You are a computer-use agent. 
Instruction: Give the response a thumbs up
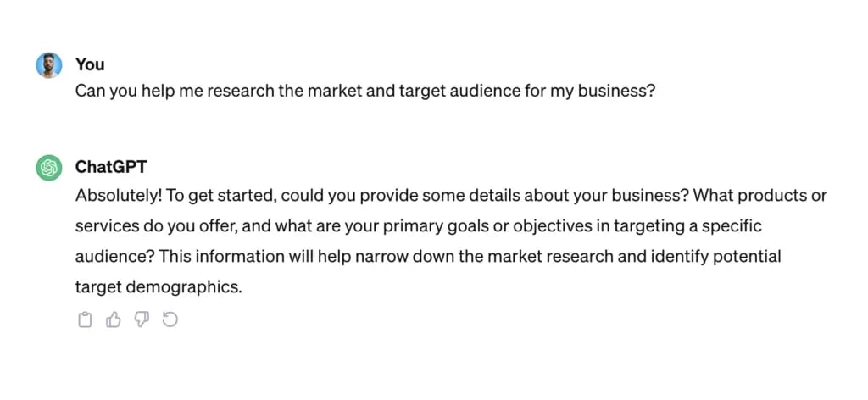click(x=113, y=319)
